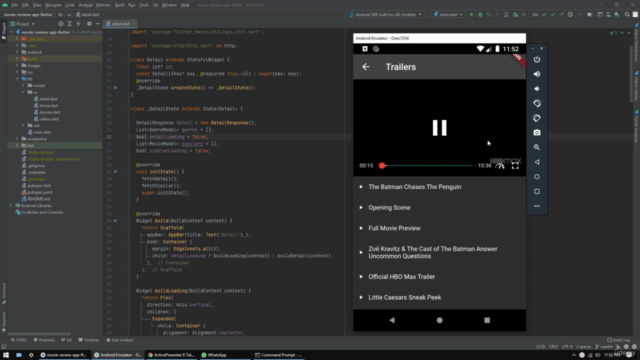Collapse the lib folder
This screenshot has width=640, height=360.
tap(17, 78)
